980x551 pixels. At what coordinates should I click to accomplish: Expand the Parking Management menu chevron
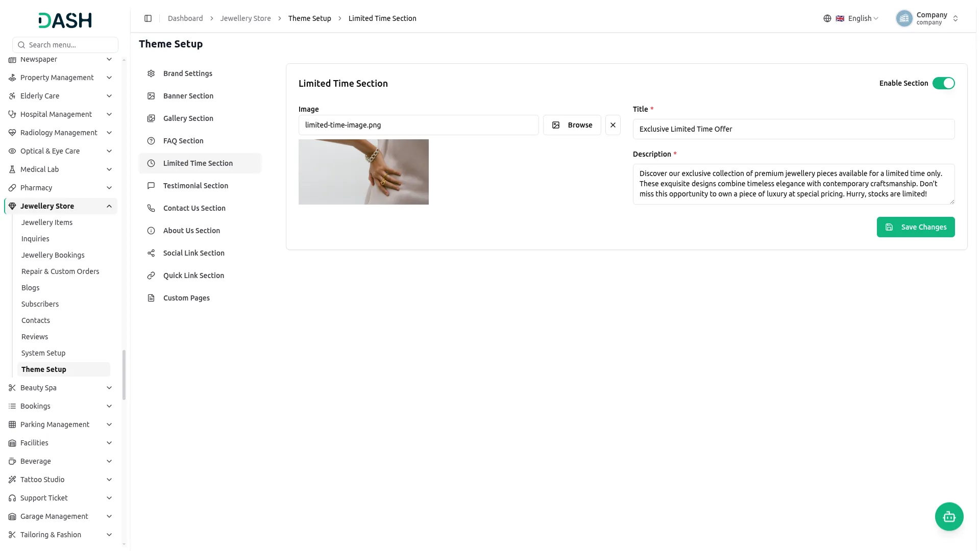[x=109, y=424]
